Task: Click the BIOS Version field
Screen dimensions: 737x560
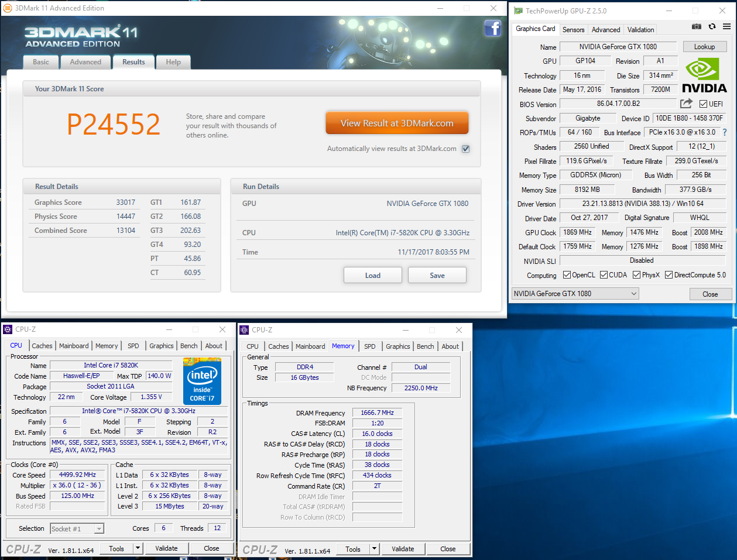Action: [x=618, y=104]
